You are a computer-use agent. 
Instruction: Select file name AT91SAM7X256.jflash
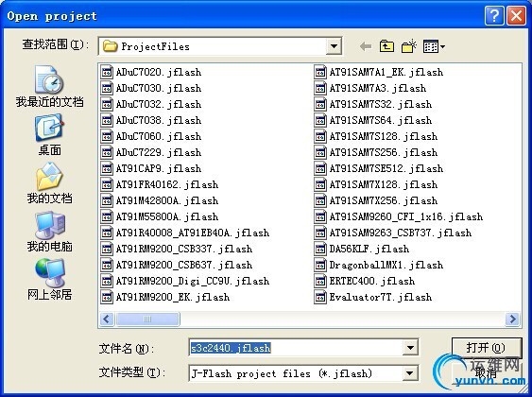pyautogui.click(x=384, y=200)
